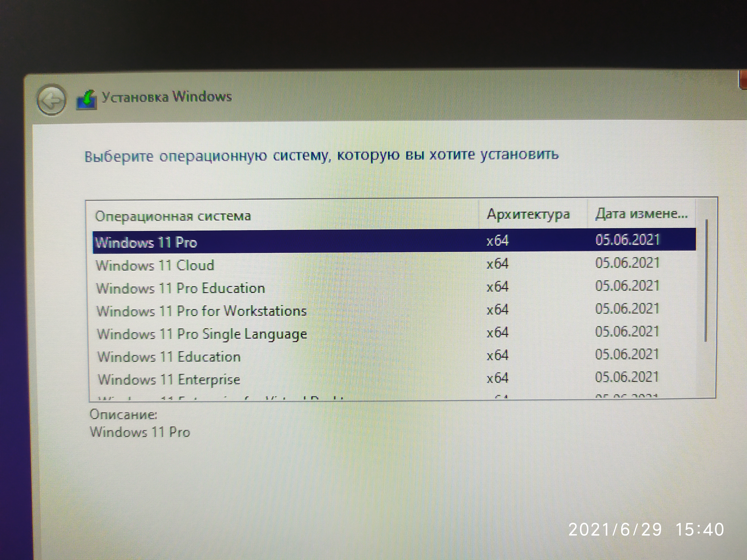The height and width of the screenshot is (560, 747).
Task: Click the Windows Setup installer icon
Action: tap(86, 100)
